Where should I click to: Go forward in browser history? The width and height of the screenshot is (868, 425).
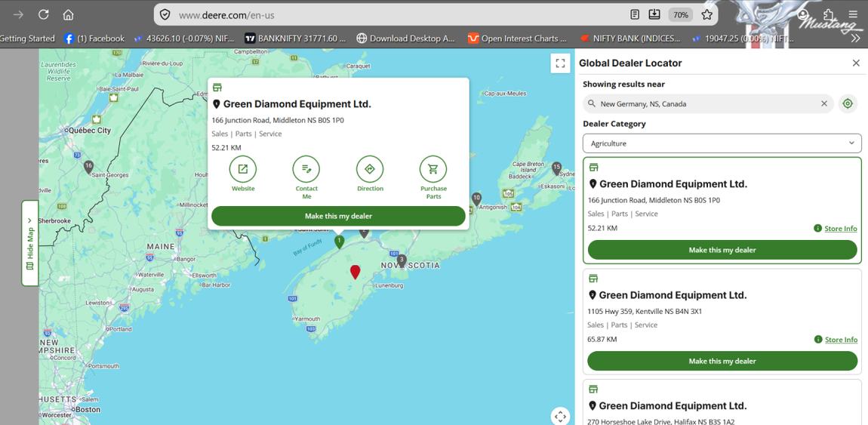(x=18, y=14)
